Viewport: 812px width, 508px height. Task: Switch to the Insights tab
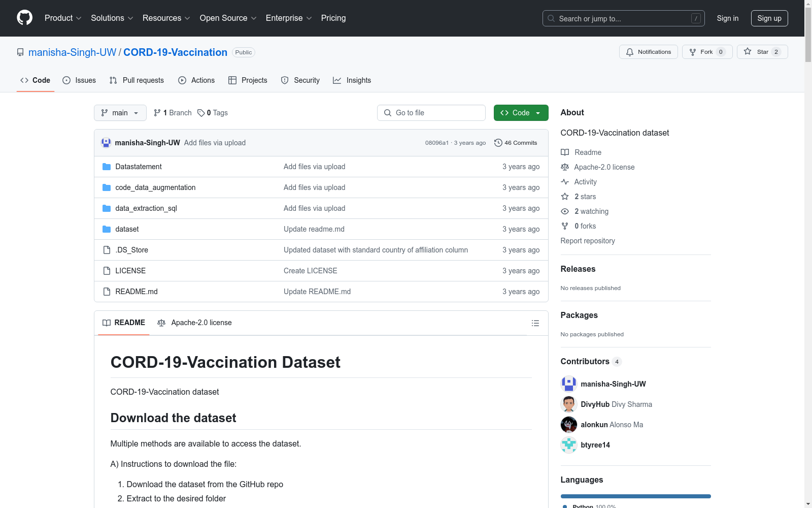pyautogui.click(x=352, y=80)
